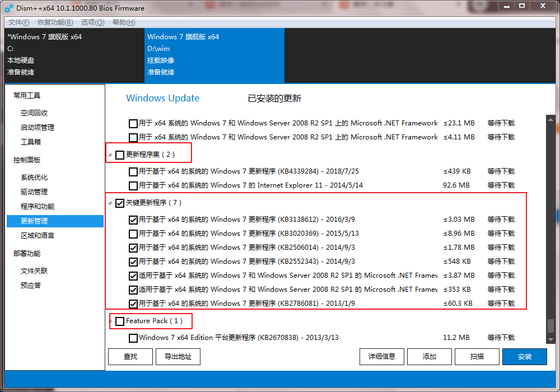Screen dimensions: 560x392
Task: Uncheck the ≤3.87 MB .NET Framework update
Action: pyautogui.click(x=133, y=276)
